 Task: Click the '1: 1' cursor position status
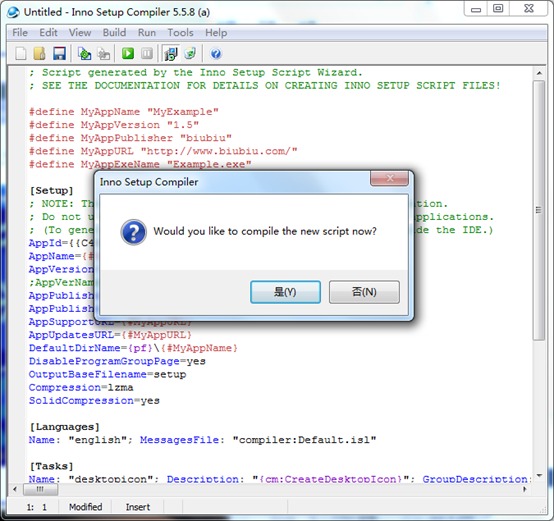coord(37,507)
